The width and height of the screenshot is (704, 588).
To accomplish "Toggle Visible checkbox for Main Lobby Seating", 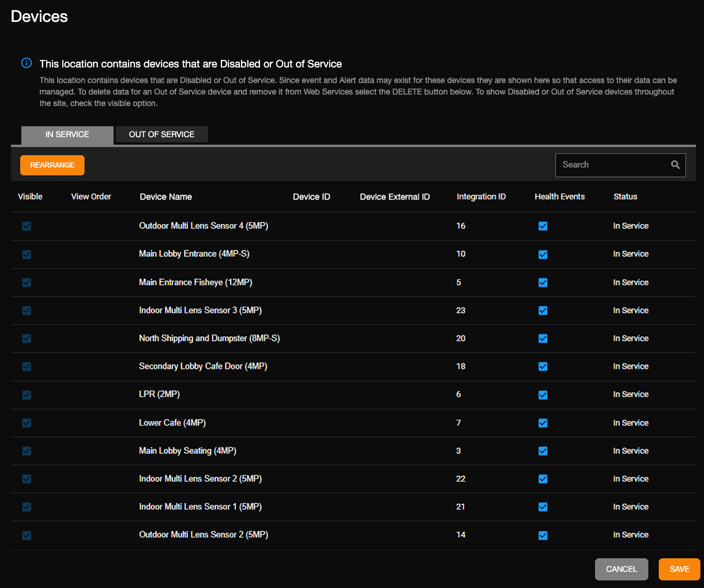I will (27, 451).
